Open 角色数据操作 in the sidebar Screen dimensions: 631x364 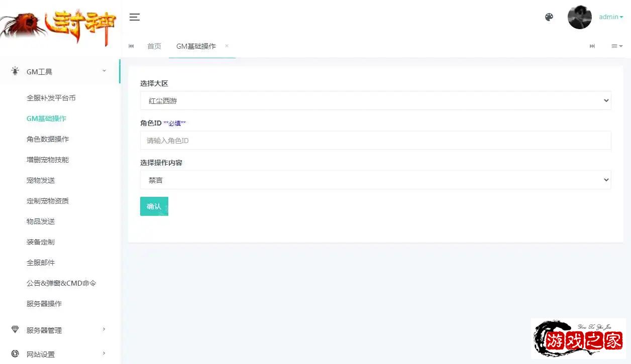pos(48,139)
